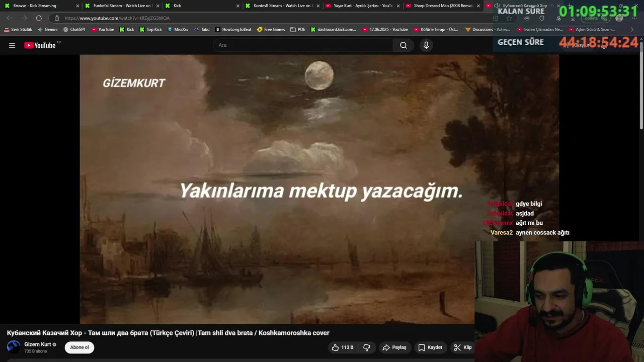Create a clip with Klip button
The width and height of the screenshot is (644, 362).
click(x=463, y=347)
